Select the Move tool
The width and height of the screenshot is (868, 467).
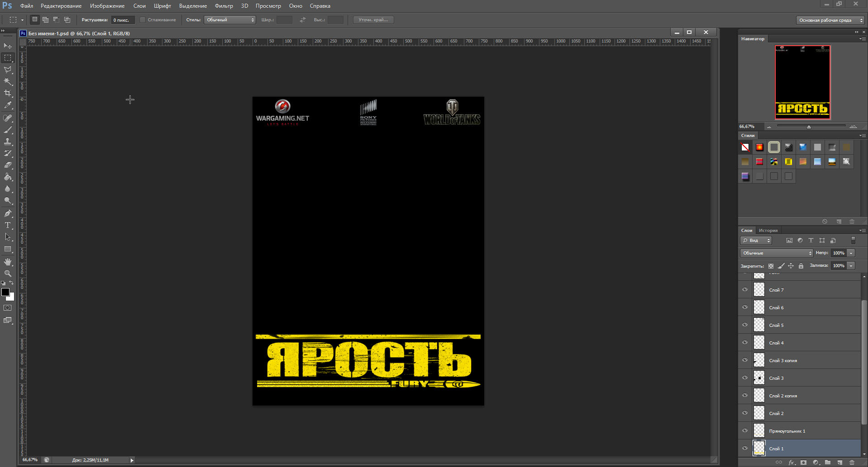8,46
